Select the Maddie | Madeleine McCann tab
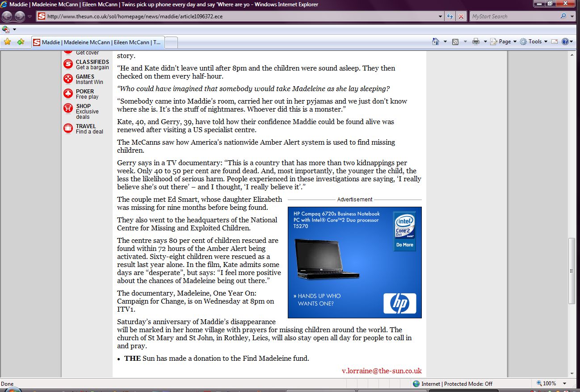Screen dimensions: 580x392 click(98, 42)
